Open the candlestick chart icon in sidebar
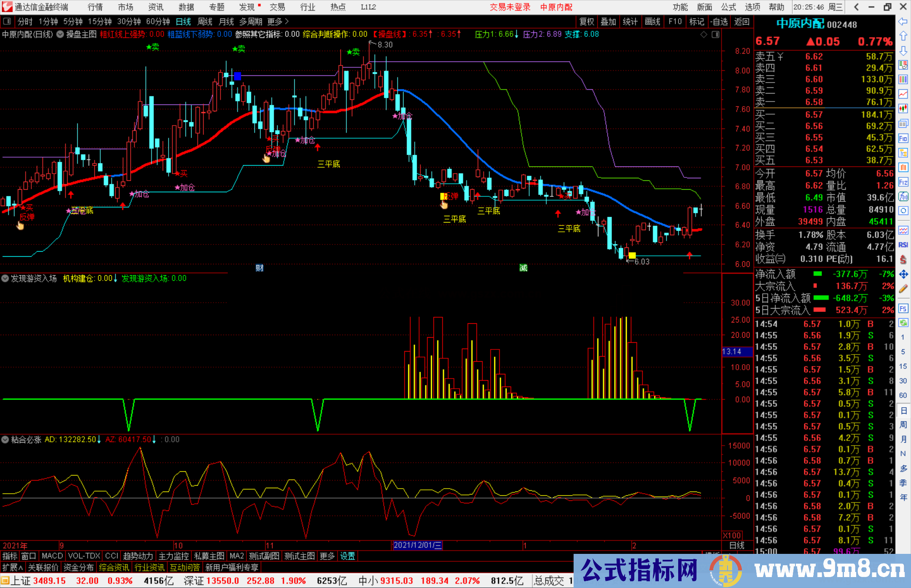Screen dimensions: 911x588 point(903,109)
